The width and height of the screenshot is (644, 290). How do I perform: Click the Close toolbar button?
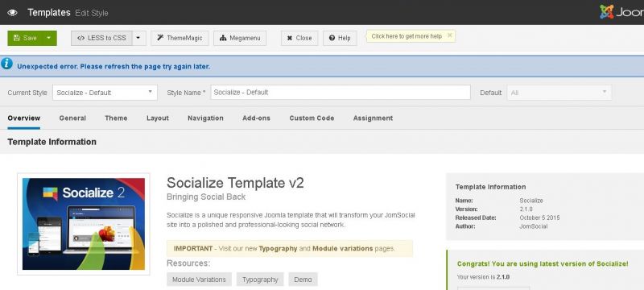[299, 38]
